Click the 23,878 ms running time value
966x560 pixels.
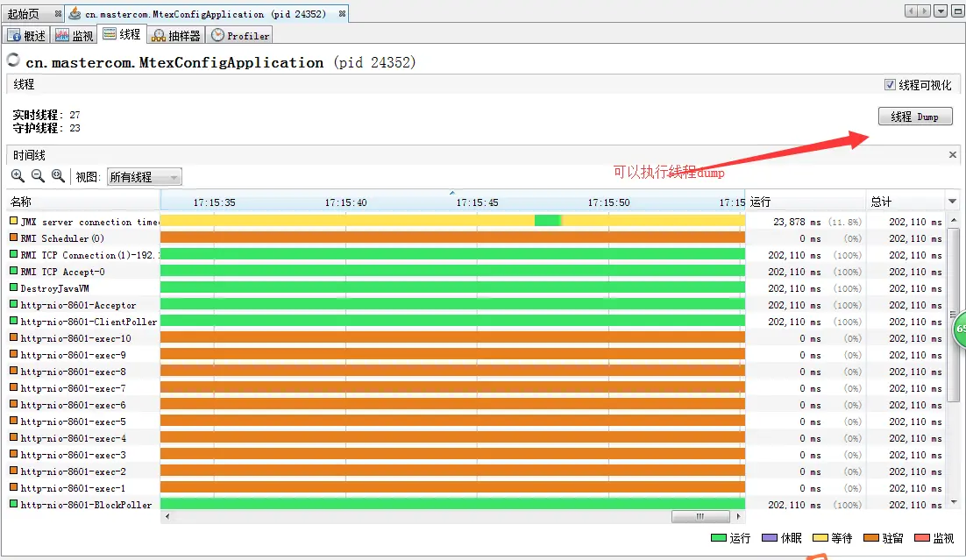[797, 221]
